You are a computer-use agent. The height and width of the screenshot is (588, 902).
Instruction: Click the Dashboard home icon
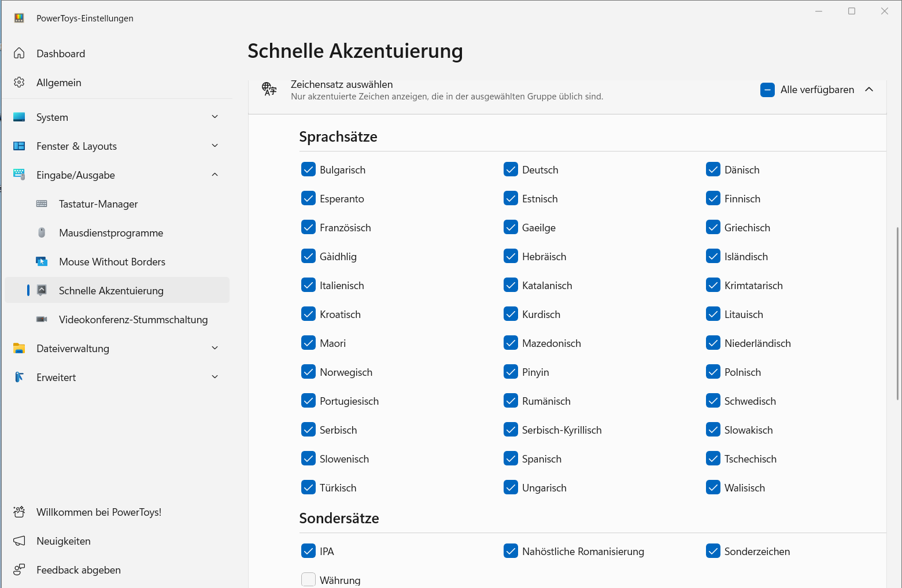click(x=19, y=54)
